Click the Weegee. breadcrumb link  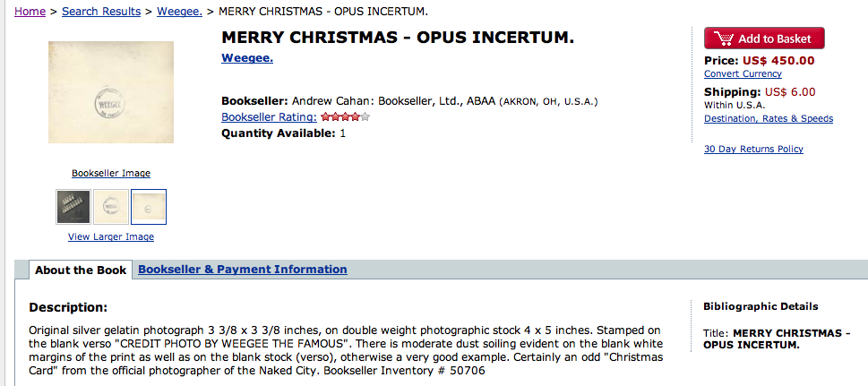tap(179, 11)
